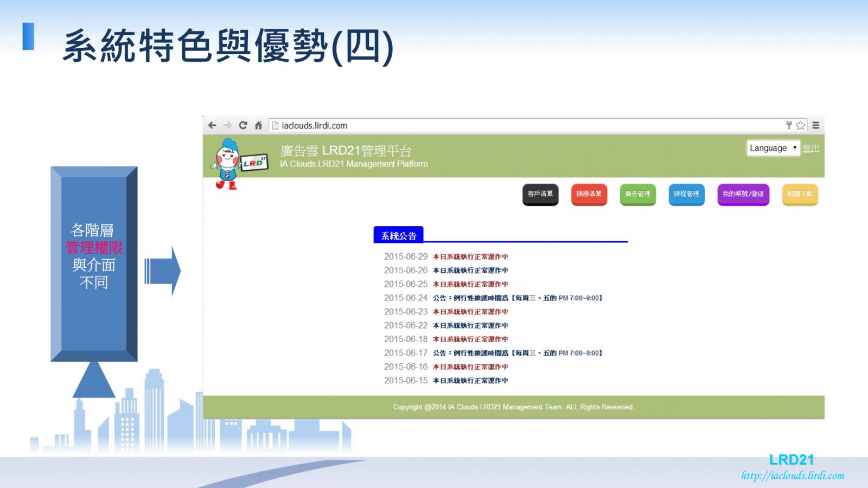Click the 2015-06-16 announcement row
Image resolution: width=868 pixels, height=488 pixels.
446,367
